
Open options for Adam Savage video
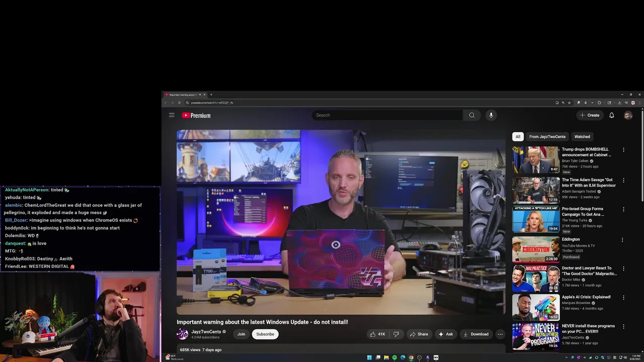[x=623, y=180]
